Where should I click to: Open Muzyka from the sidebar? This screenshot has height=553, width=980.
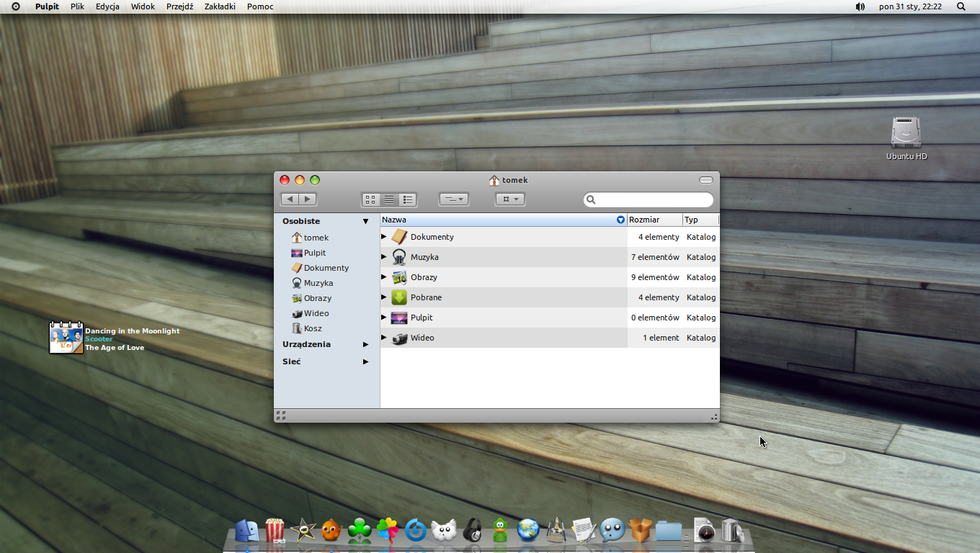click(x=312, y=283)
